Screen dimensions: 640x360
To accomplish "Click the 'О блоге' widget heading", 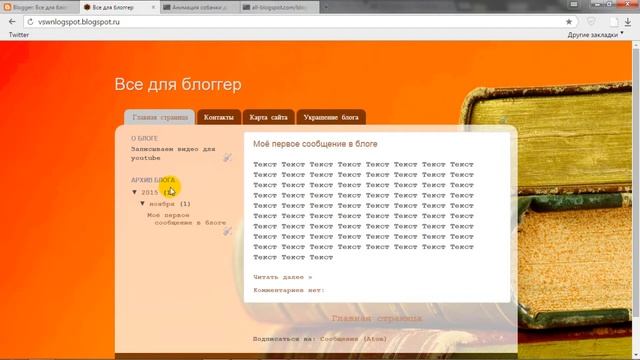I will coord(144,138).
